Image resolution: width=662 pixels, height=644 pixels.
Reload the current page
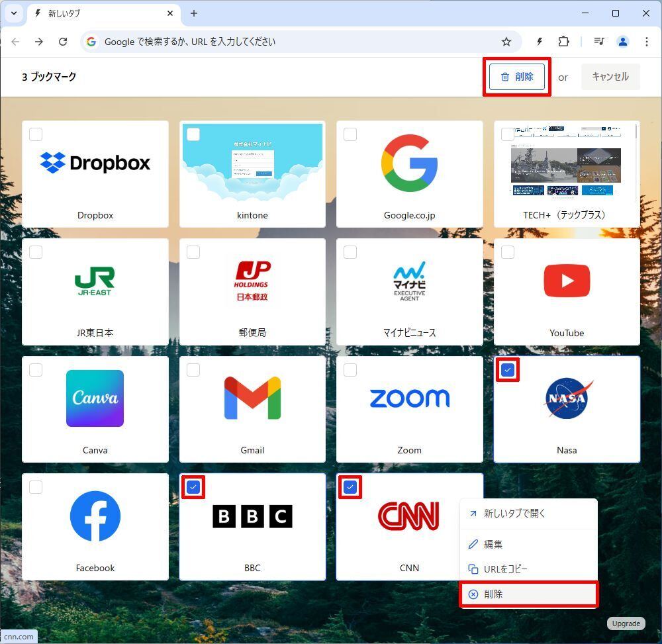(x=63, y=41)
